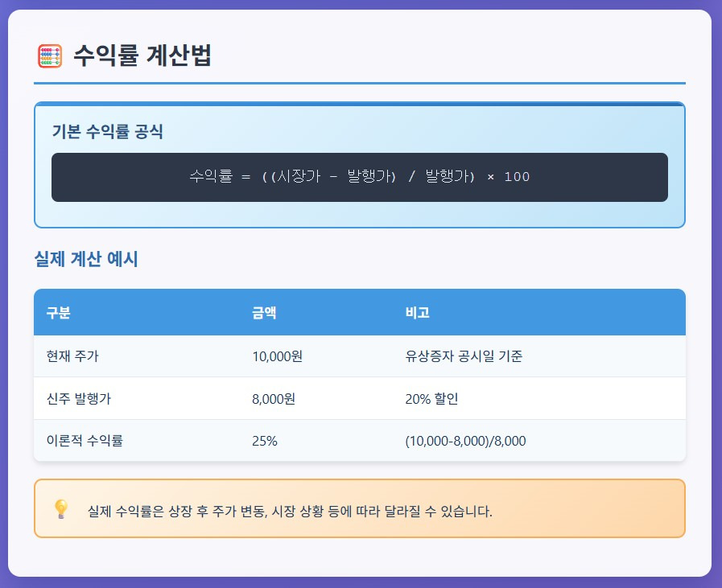Select the 신주 발행가 row label
Viewport: 722px width, 588px height.
(79, 398)
